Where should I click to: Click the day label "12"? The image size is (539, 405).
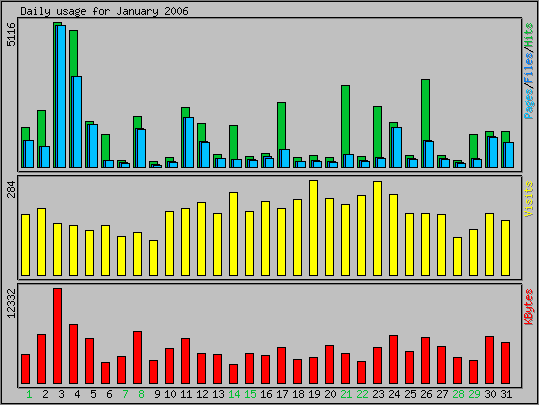pos(202,394)
